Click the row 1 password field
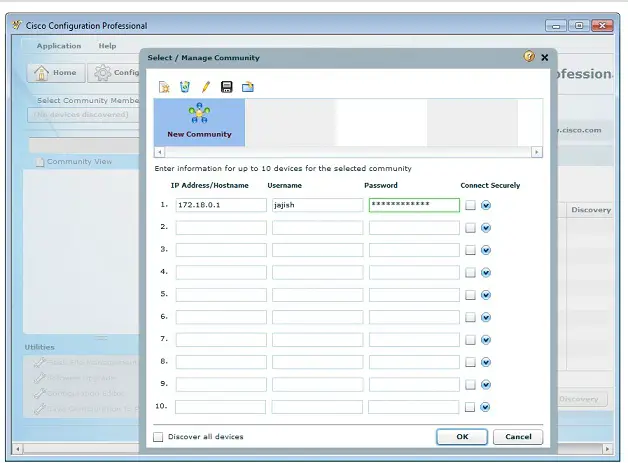This screenshot has height=463, width=628. click(x=414, y=205)
